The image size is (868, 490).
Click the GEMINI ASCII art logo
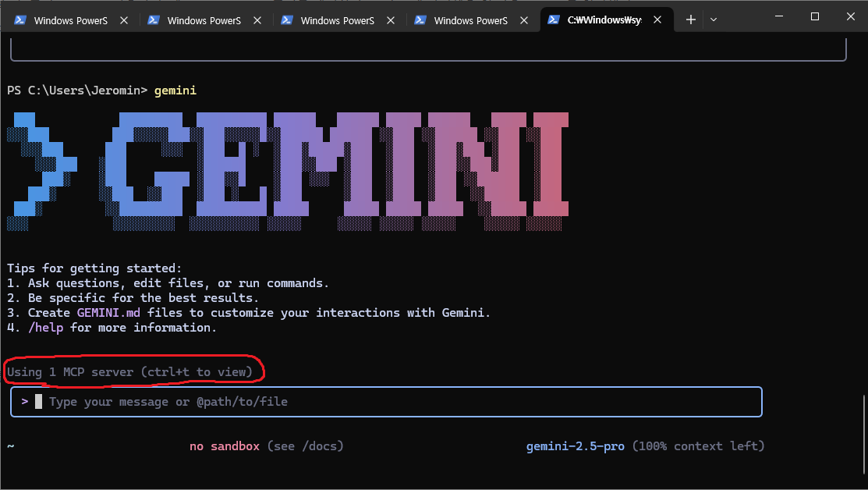pos(288,171)
